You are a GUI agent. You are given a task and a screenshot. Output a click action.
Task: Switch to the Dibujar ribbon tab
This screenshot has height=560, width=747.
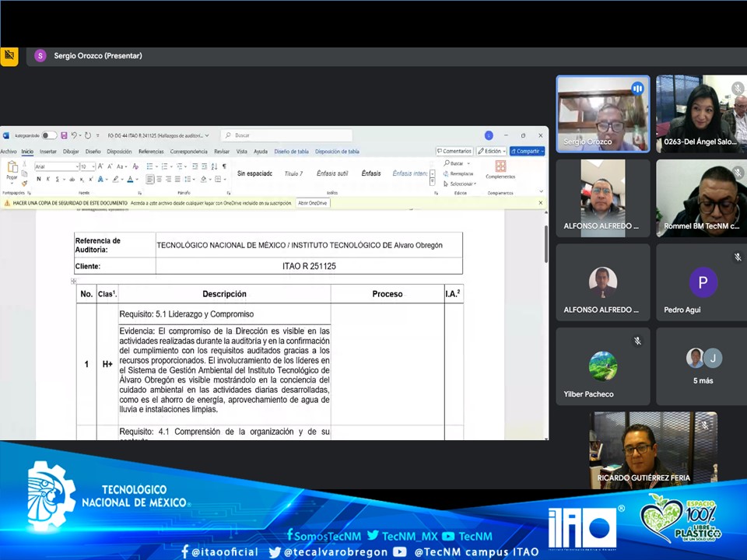tap(71, 152)
